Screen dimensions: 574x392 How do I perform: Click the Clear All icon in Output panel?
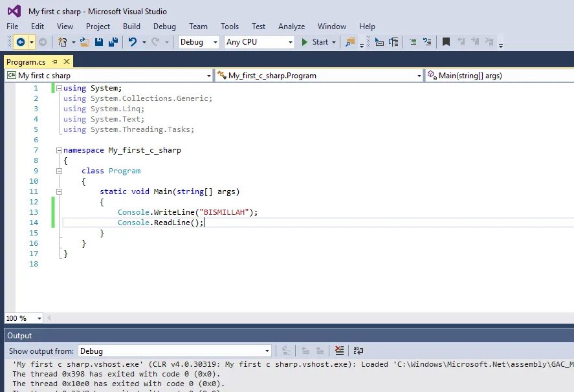(x=339, y=351)
